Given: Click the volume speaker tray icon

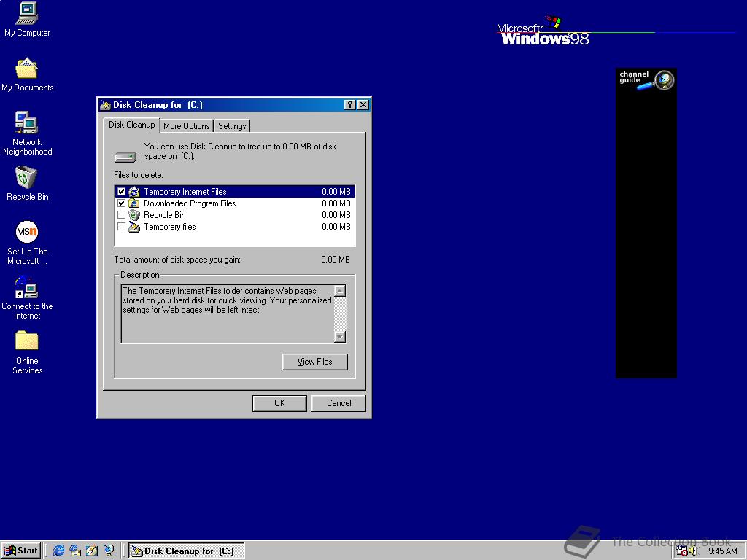Looking at the screenshot, I should [693, 551].
